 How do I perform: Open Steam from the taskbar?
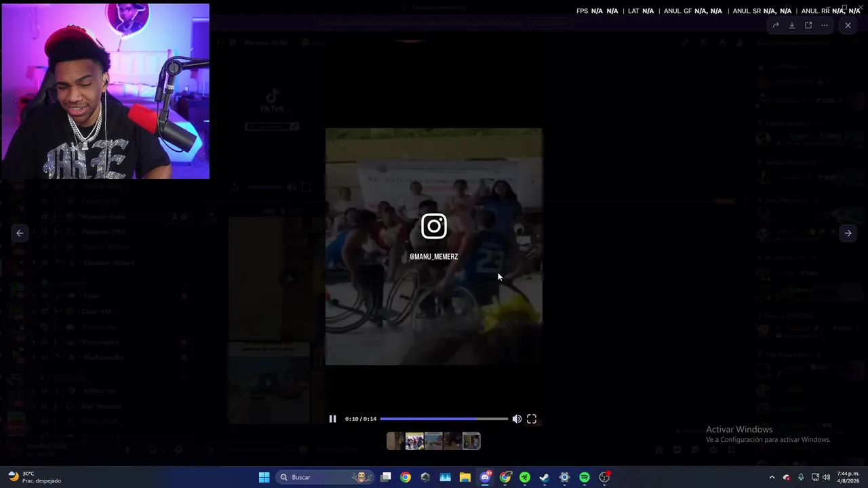[545, 477]
